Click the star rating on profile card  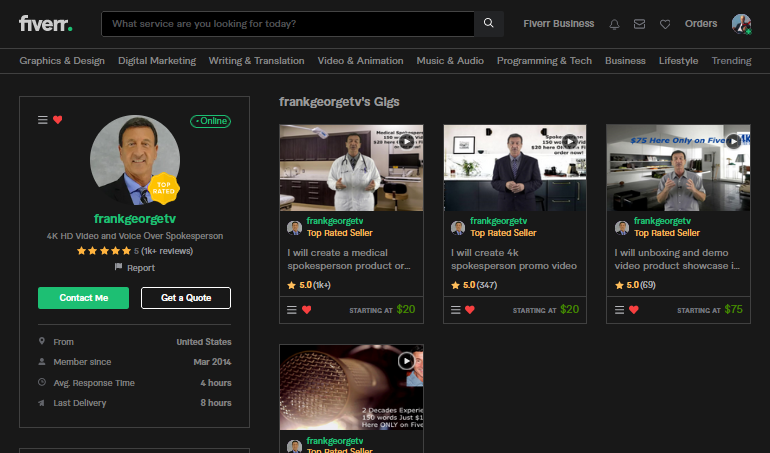(104, 251)
